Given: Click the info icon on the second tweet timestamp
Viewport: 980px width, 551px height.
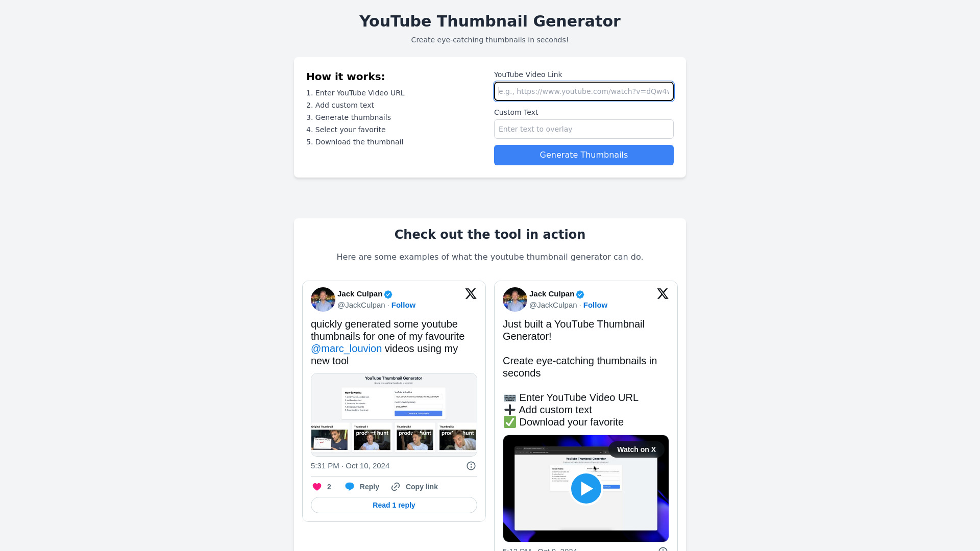Looking at the screenshot, I should (x=663, y=549).
